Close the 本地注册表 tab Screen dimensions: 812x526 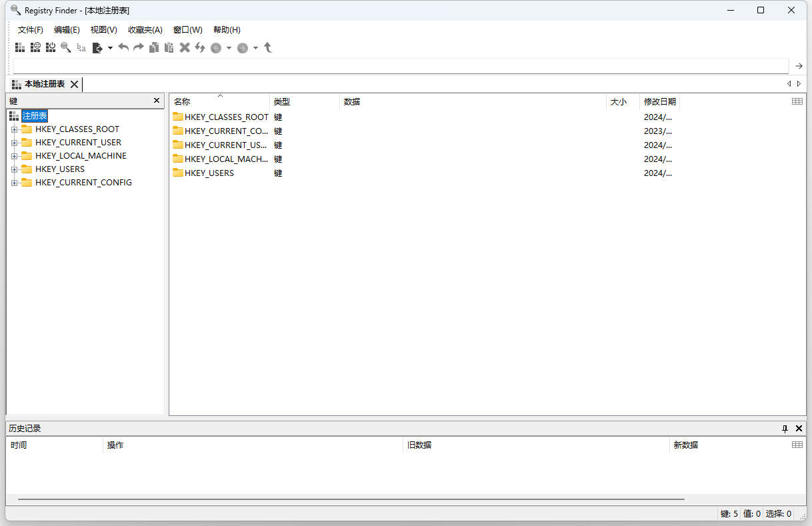tap(74, 84)
